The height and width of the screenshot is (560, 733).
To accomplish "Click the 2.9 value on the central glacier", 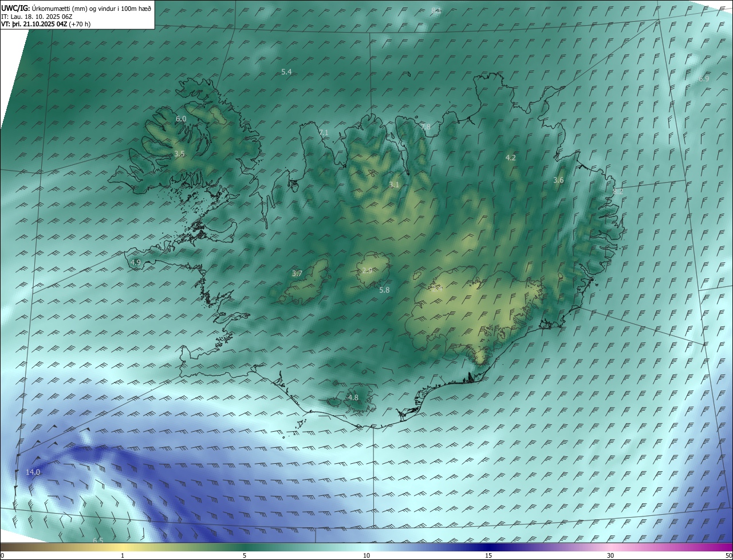I will click(x=367, y=271).
